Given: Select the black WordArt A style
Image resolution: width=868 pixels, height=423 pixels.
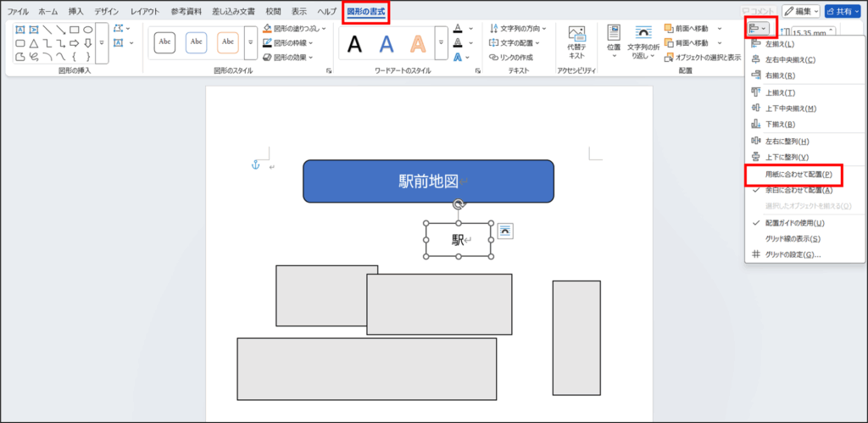Looking at the screenshot, I should (355, 42).
